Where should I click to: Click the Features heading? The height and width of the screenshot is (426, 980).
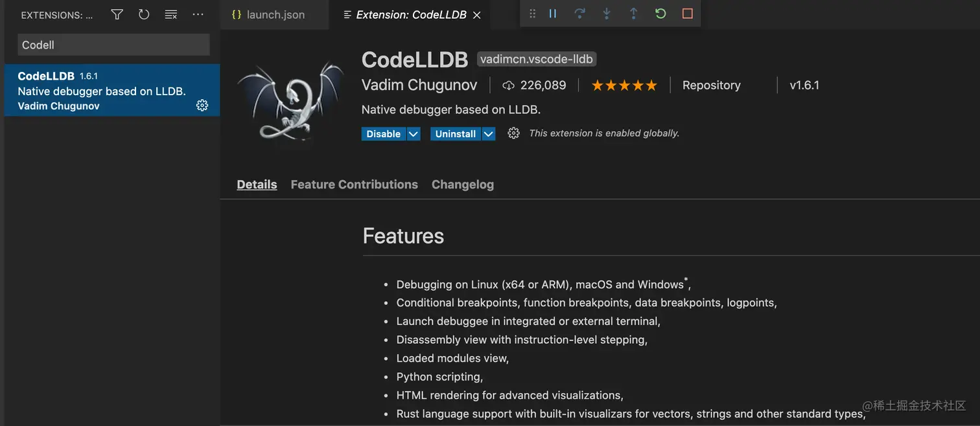[403, 236]
